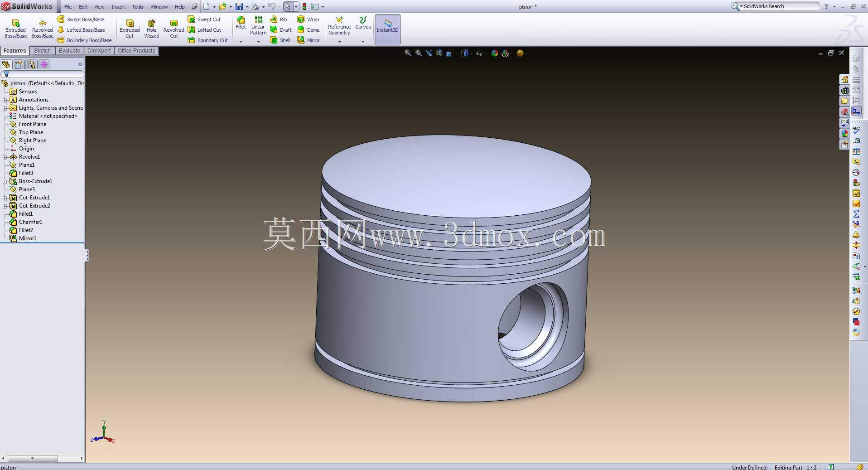Click the Rib tool
The width and height of the screenshot is (868, 470).
279,19
